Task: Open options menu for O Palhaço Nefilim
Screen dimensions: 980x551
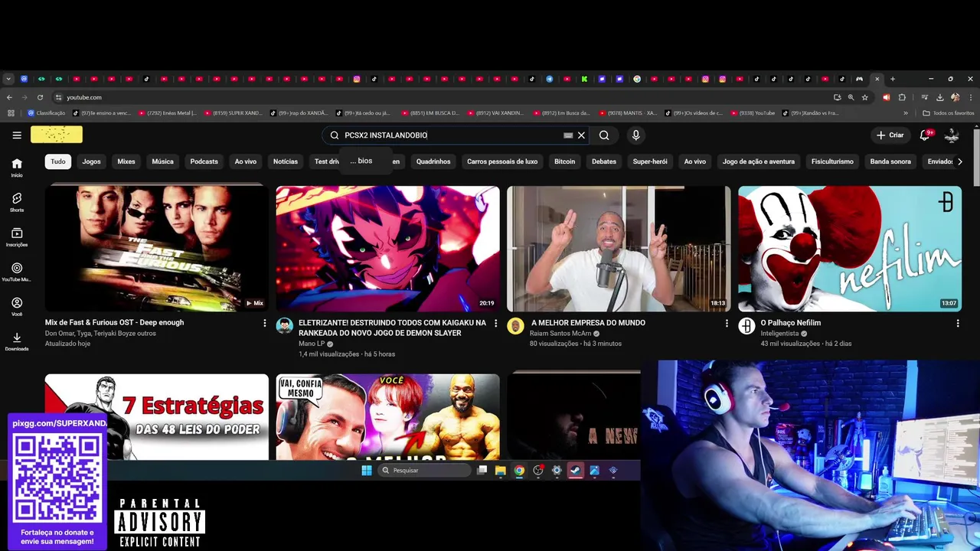Action: pos(958,324)
